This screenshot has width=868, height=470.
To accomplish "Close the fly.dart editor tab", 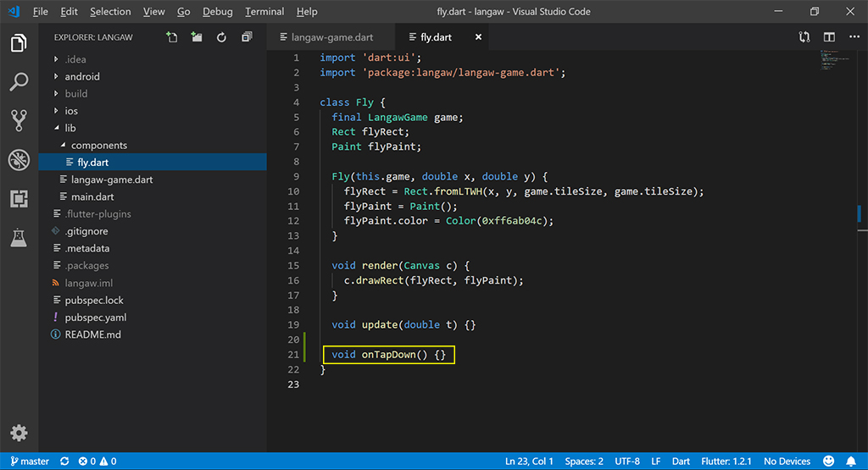I will (479, 37).
